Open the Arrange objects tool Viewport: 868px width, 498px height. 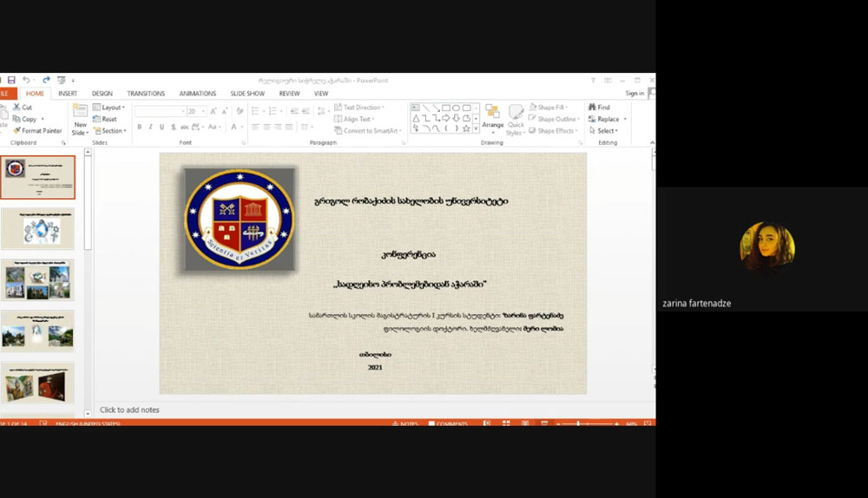coord(492,118)
